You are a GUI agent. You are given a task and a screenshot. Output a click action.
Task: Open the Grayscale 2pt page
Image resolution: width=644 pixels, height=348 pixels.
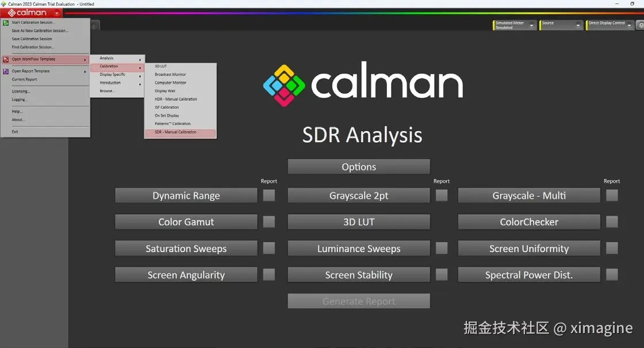[359, 195]
